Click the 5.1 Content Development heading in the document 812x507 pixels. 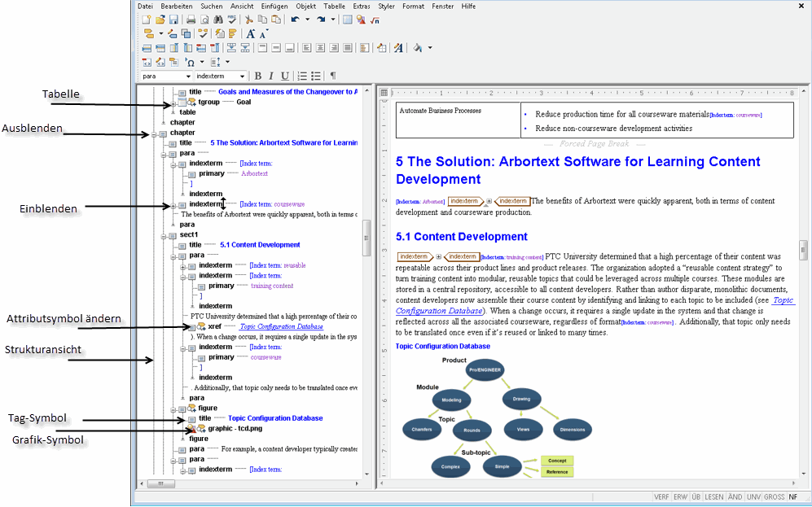pos(462,237)
